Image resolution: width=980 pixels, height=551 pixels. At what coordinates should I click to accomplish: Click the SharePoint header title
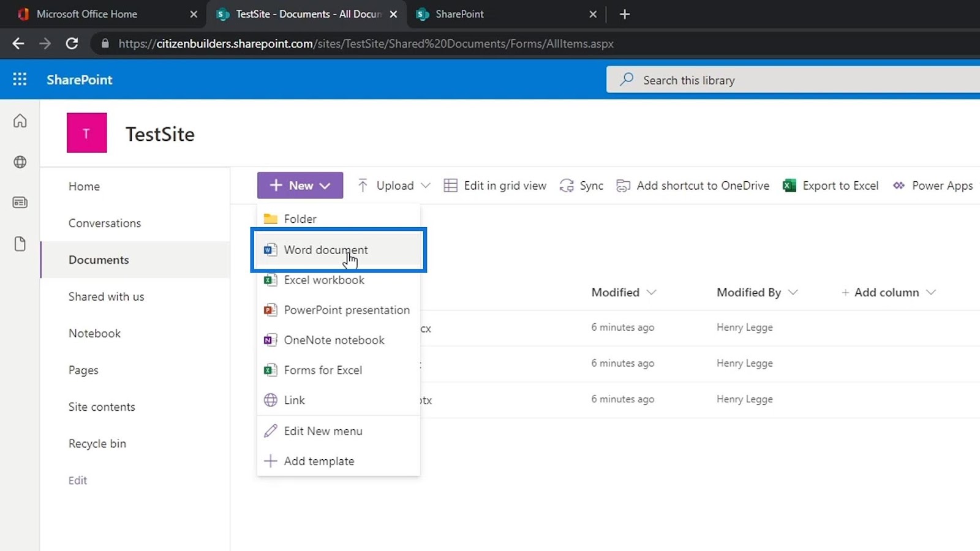pyautogui.click(x=80, y=80)
